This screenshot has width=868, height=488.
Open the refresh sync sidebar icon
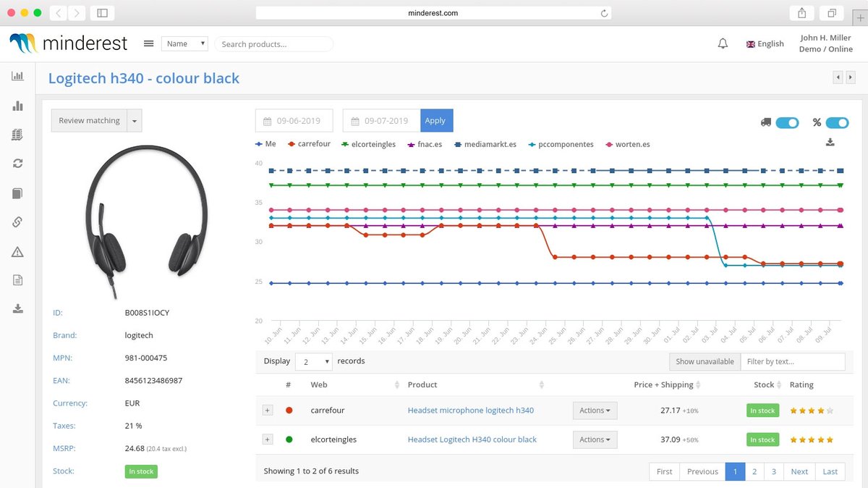17,164
